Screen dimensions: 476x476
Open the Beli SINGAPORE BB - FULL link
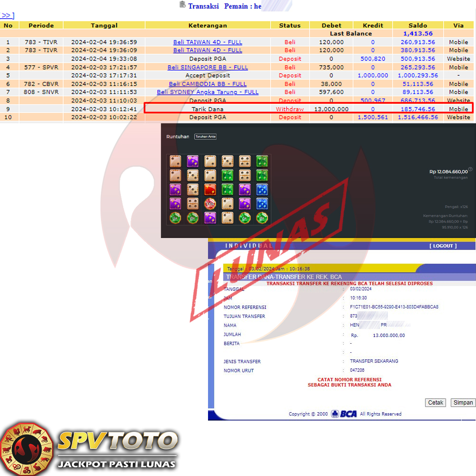pyautogui.click(x=208, y=67)
